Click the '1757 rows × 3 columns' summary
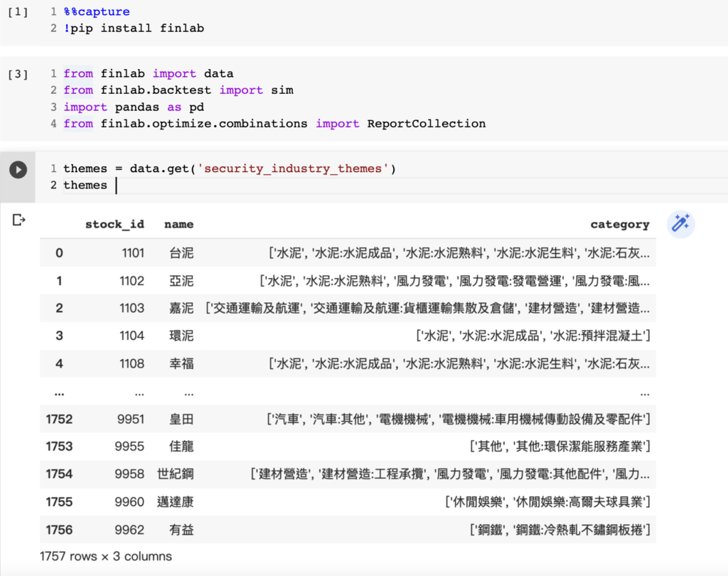This screenshot has width=728, height=576. (106, 556)
